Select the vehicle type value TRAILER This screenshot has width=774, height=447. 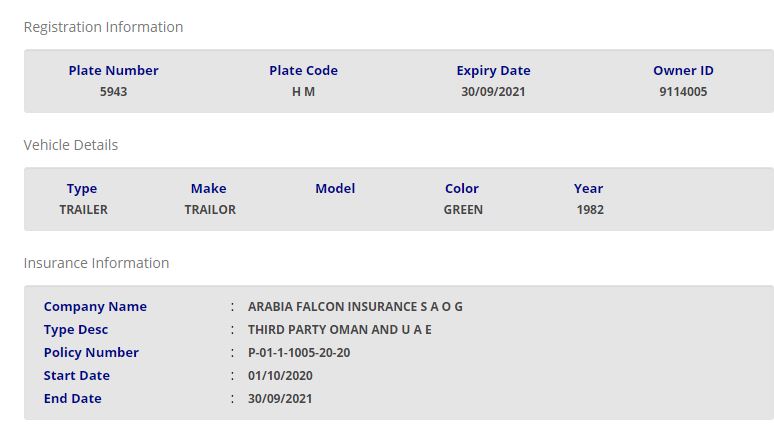pos(83,210)
